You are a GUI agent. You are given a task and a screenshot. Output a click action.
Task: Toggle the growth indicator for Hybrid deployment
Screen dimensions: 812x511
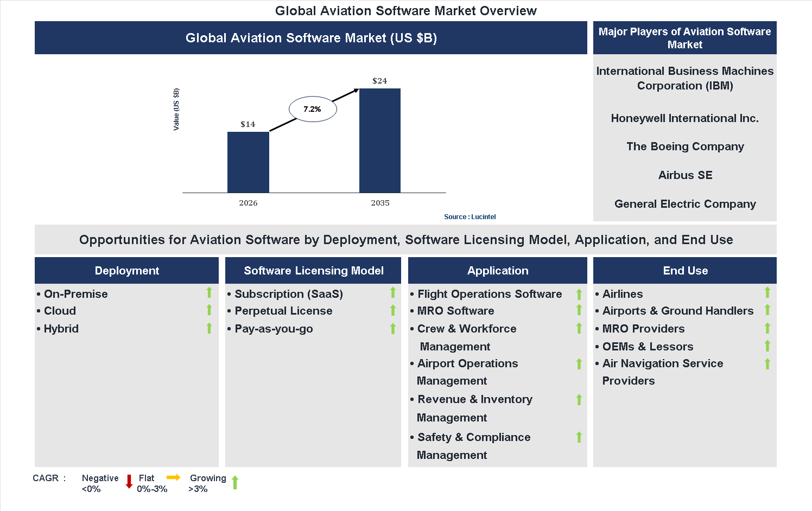click(209, 328)
